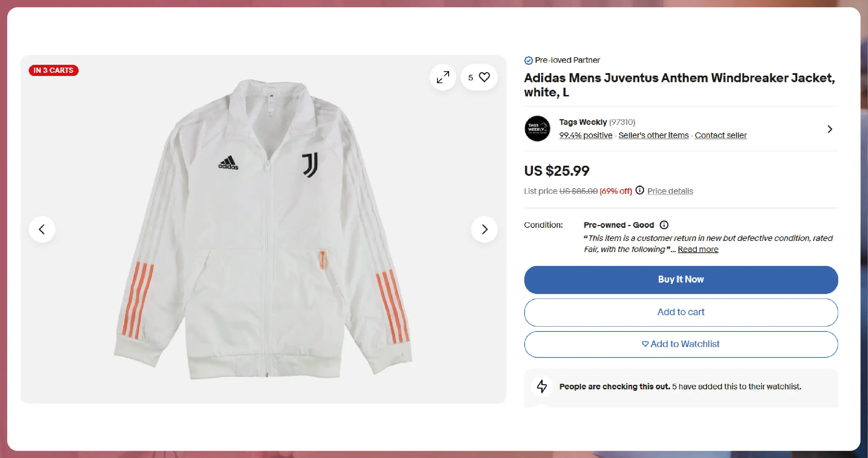Viewport: 868px width, 458px height.
Task: View the Seller's other items link
Action: pos(654,135)
